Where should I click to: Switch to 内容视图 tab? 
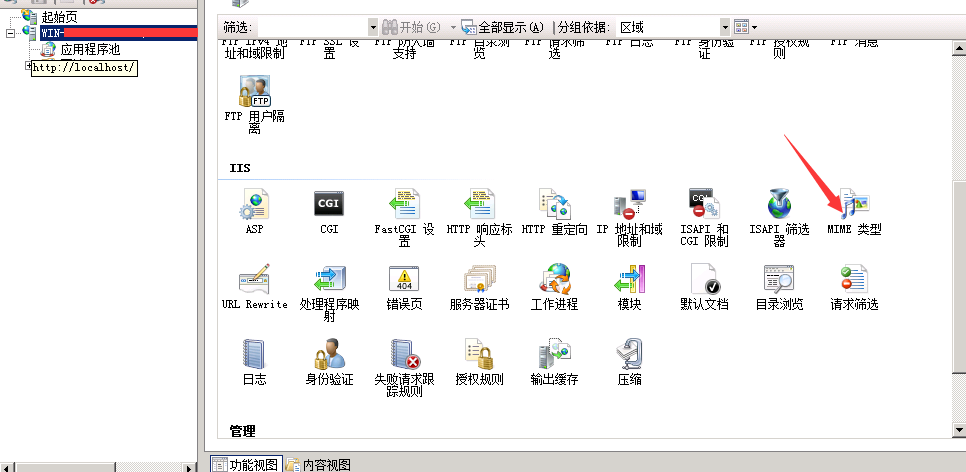tap(319, 465)
